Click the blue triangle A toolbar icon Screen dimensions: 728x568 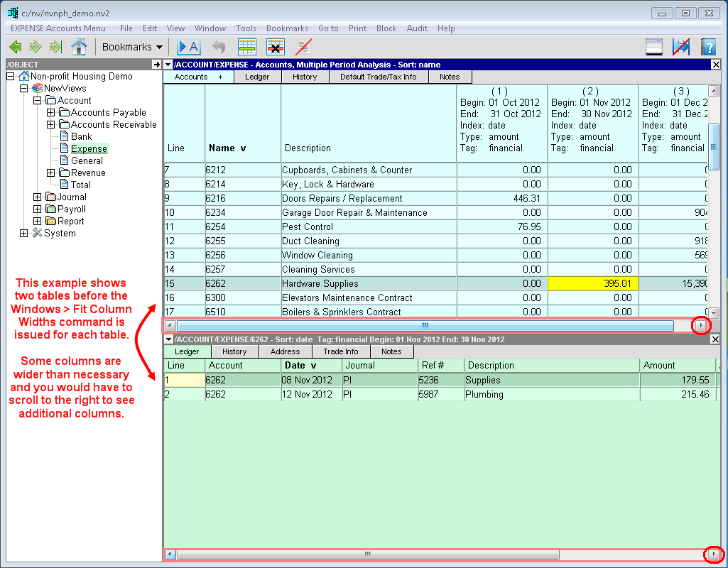coord(188,47)
